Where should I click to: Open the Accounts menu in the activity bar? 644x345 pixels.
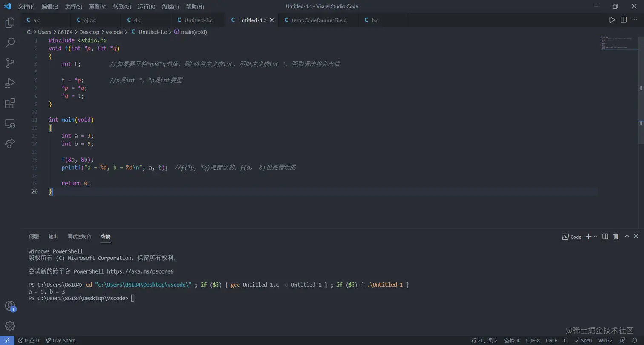[10, 306]
